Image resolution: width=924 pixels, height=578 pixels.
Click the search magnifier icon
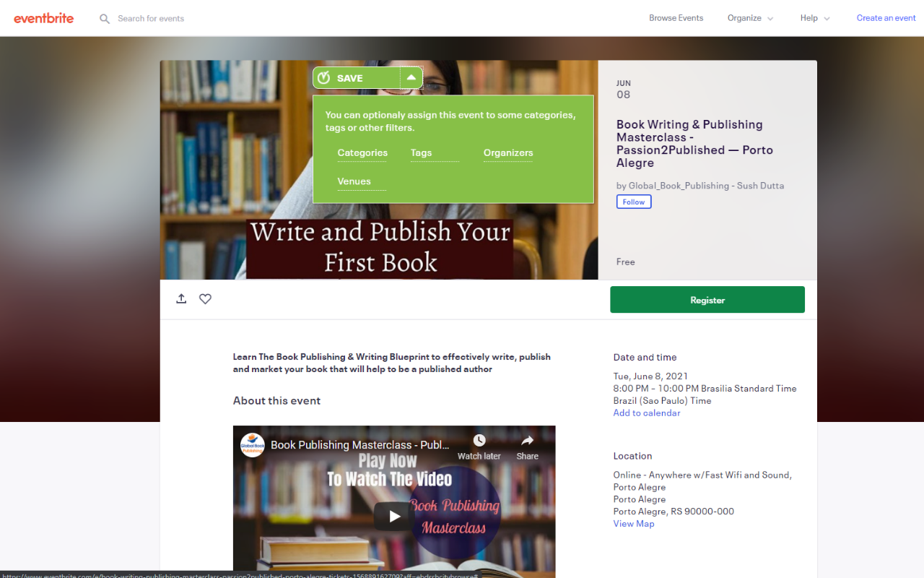105,18
